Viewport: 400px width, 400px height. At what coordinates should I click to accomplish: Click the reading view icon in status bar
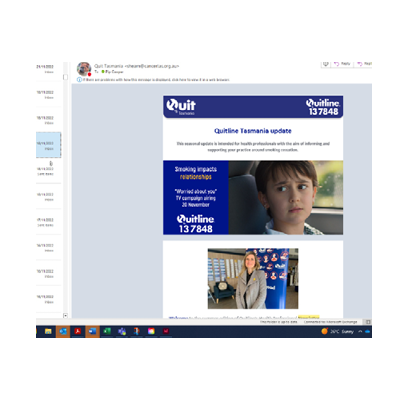pos(368,322)
